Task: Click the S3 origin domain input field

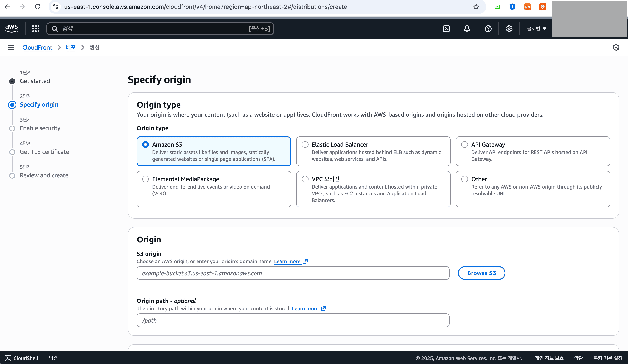Action: click(x=293, y=273)
